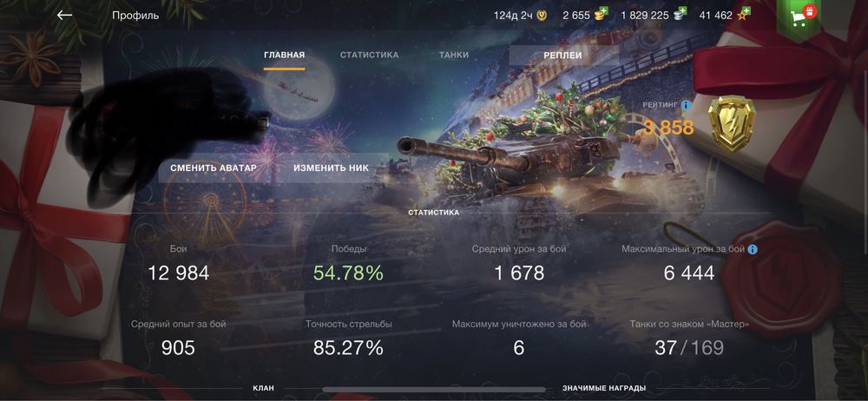This screenshot has height=401, width=868.
Task: Switch to the Статистика tab
Action: 369,55
